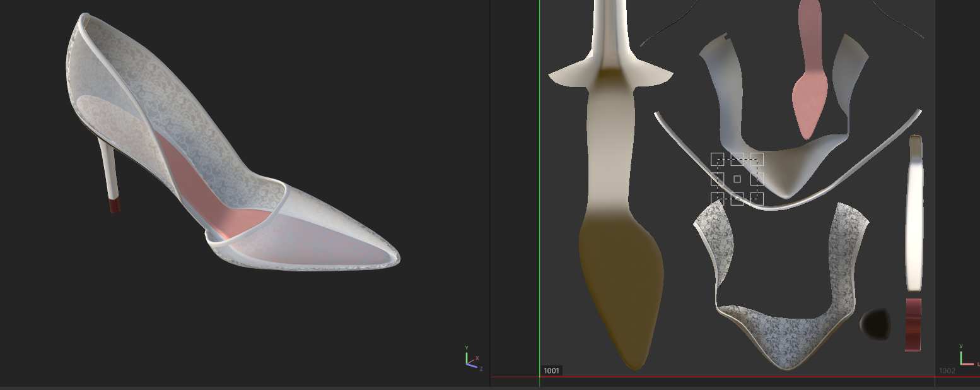Click the bottom-left transform handle
Screen dimensions: 980x390
pos(718,199)
